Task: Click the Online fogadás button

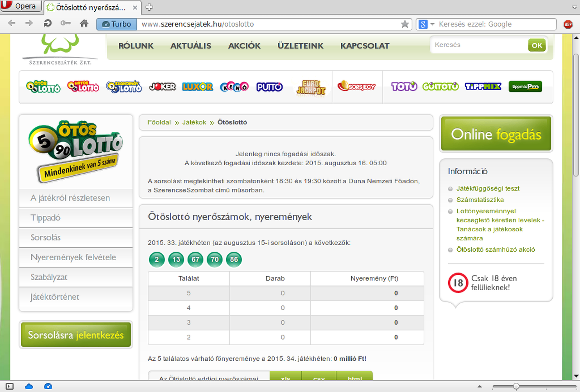Action: [496, 134]
